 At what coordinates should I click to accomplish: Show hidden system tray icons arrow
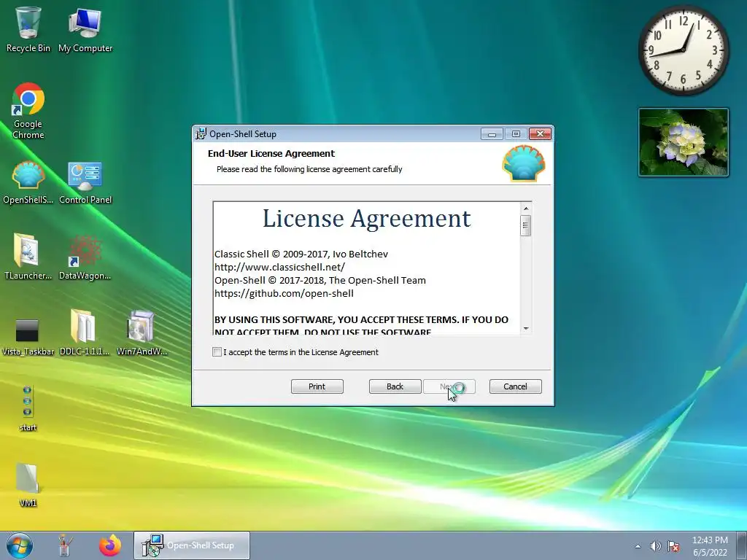pyautogui.click(x=638, y=546)
